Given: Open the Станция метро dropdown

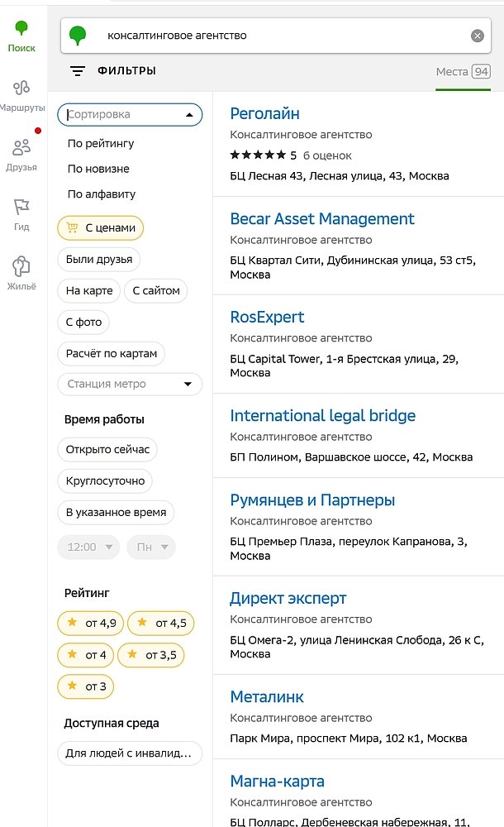Looking at the screenshot, I should pyautogui.click(x=129, y=384).
